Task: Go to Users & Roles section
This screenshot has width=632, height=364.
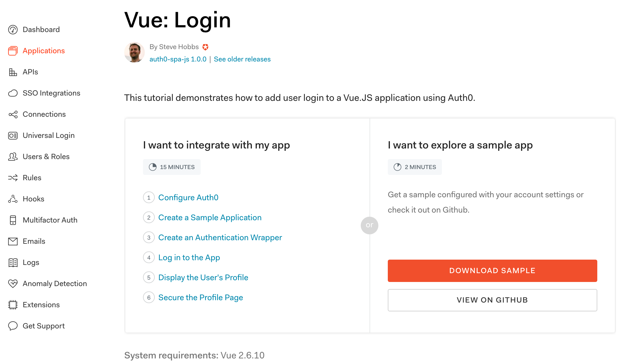Action: tap(46, 157)
